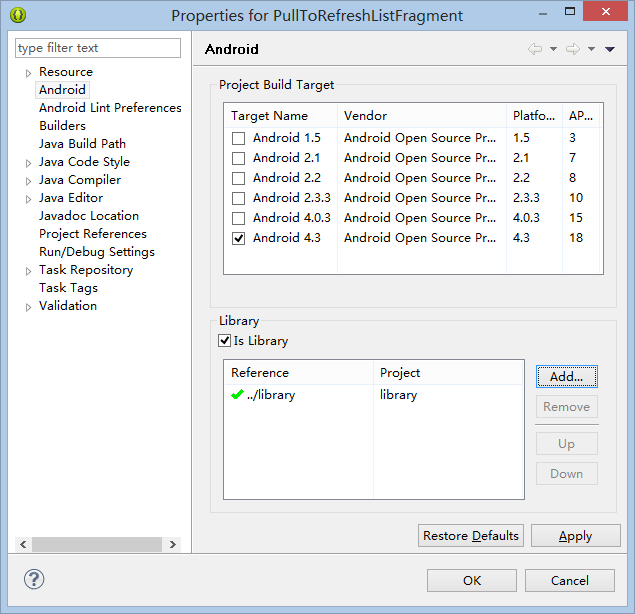Open the view menu dropdown triangle

point(609,49)
